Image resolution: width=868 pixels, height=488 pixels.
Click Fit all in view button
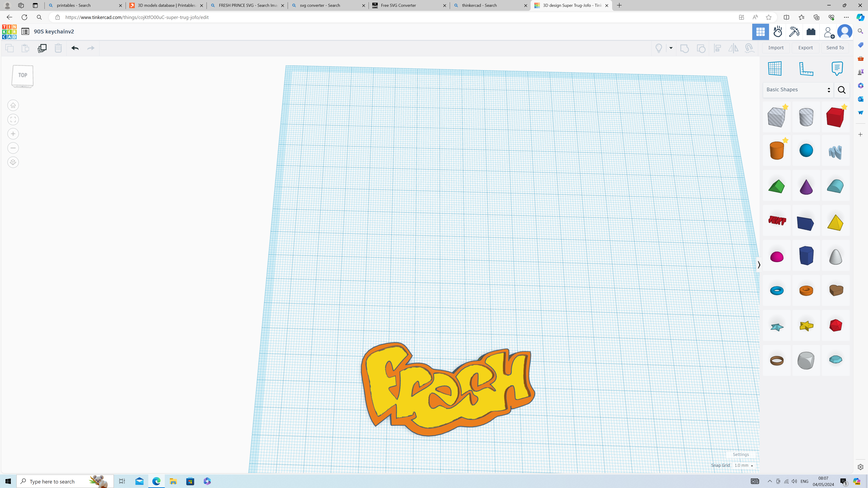pyautogui.click(x=13, y=120)
